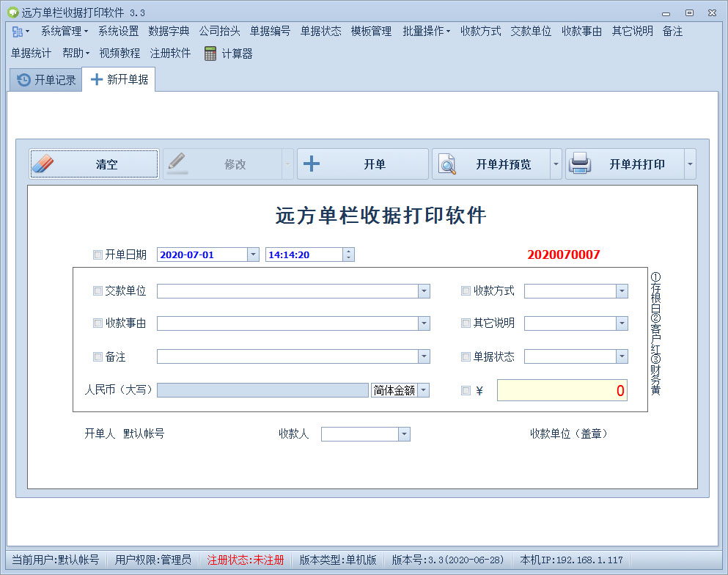
Task: Open the 模板管理 menu
Action: point(371,32)
